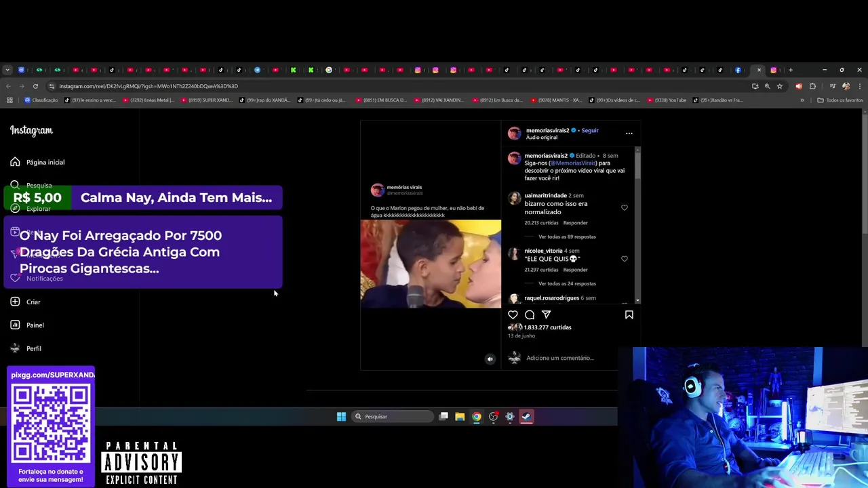Save the reel with bookmark icon

[629, 314]
